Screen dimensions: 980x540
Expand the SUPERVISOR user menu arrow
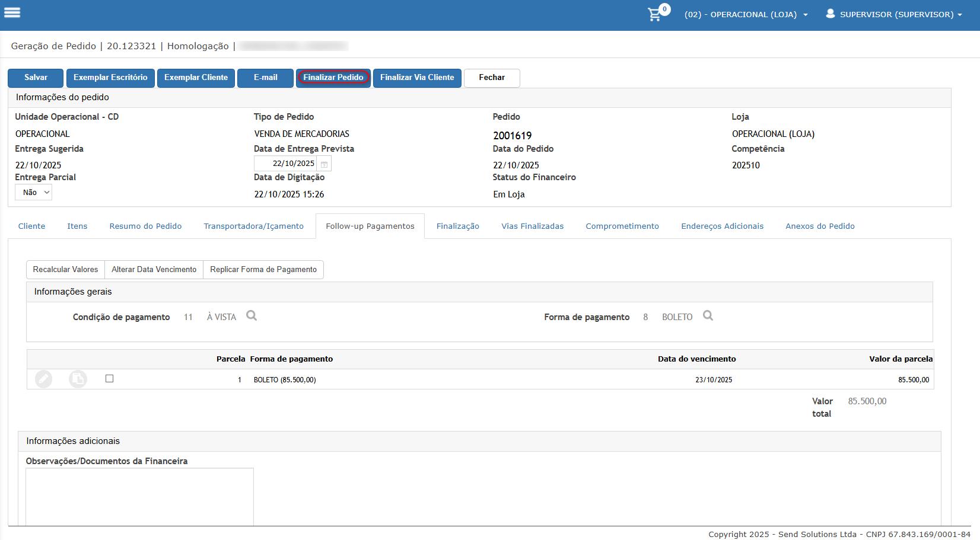(960, 15)
